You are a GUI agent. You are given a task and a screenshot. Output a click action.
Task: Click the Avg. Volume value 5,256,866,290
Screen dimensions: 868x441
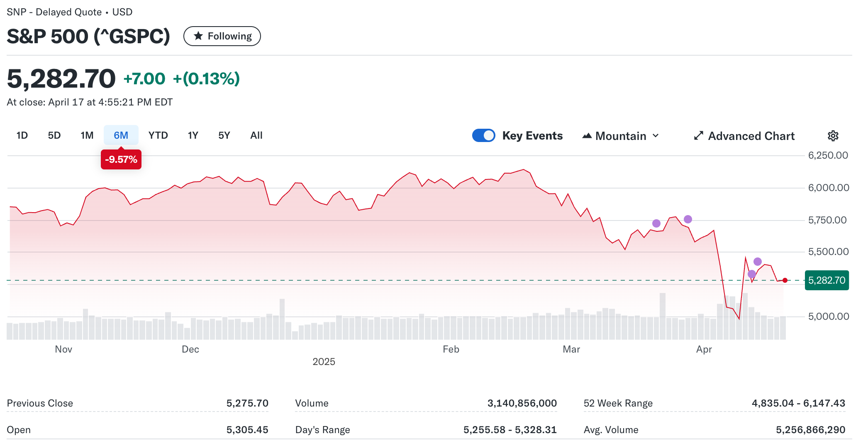click(811, 430)
